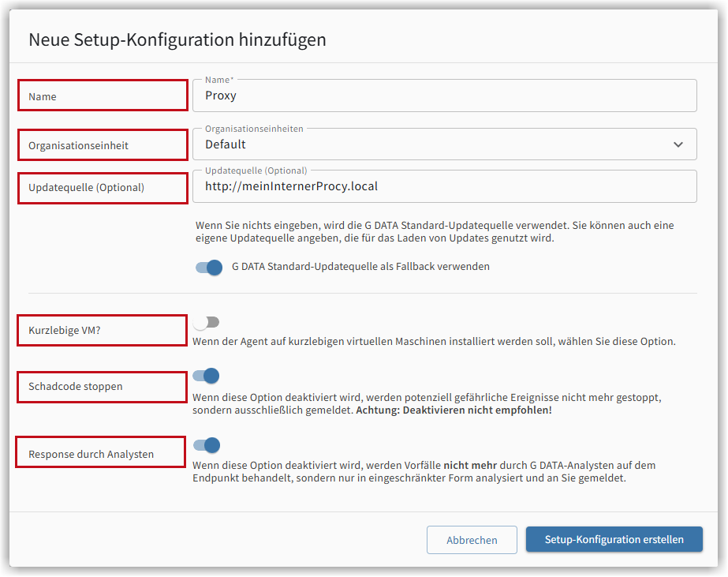Click the 'Achtung: Deaktivieren nicht empfohlen!' warning text
728x577 pixels.
454,410
